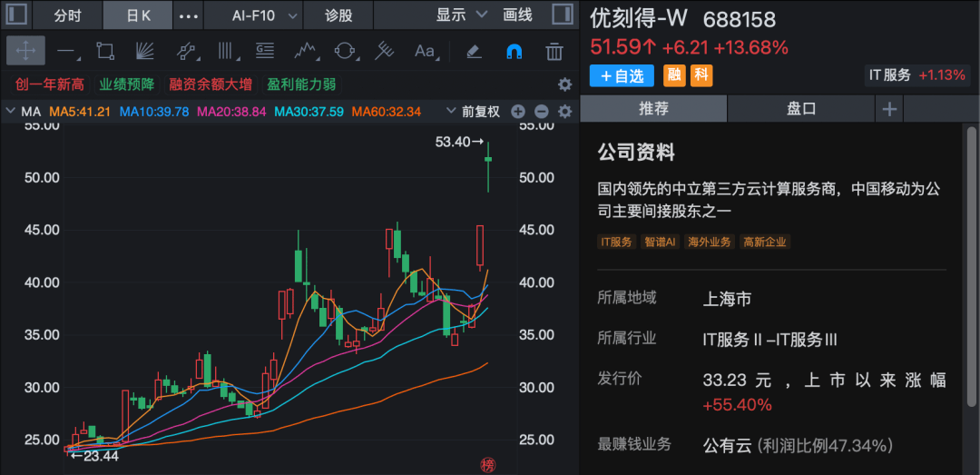Screen dimensions: 980x475
Task: Toggle the magnet snap mode
Action: tap(514, 51)
